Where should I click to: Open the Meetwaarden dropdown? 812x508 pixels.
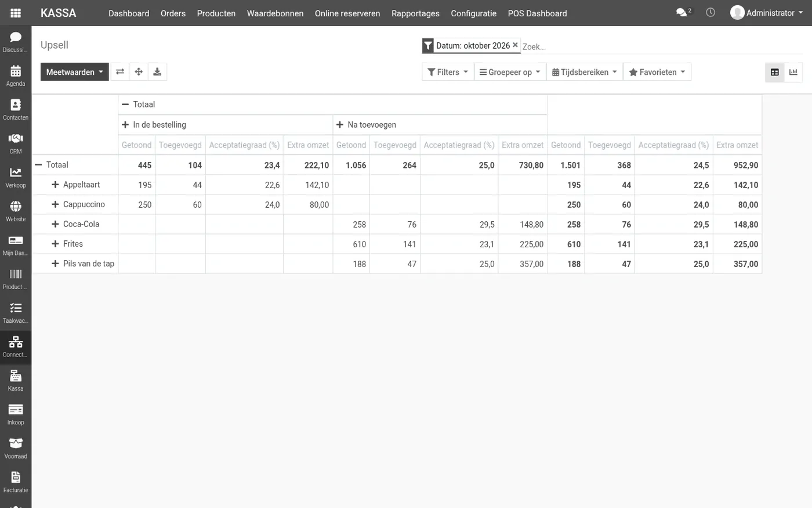tap(74, 72)
